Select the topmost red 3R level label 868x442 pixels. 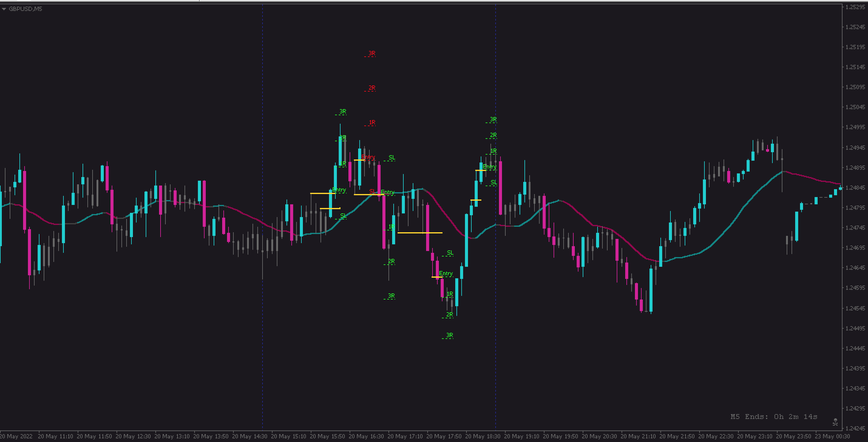[x=372, y=53]
